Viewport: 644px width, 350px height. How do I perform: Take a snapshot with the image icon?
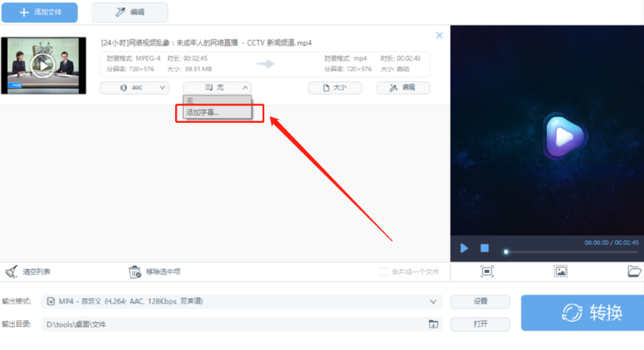click(x=561, y=271)
